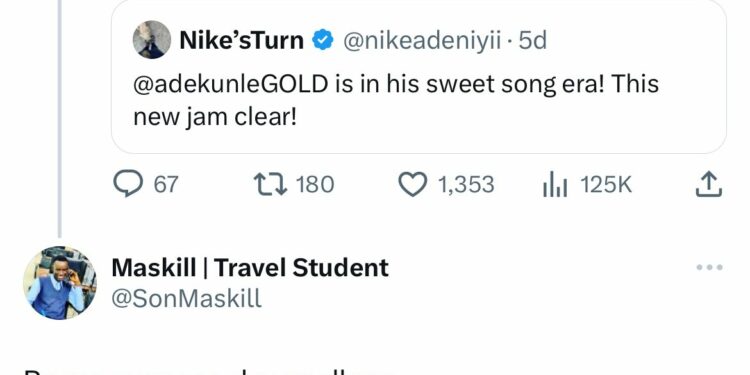Click the reply speech bubble icon
The width and height of the screenshot is (750, 375).
(128, 184)
